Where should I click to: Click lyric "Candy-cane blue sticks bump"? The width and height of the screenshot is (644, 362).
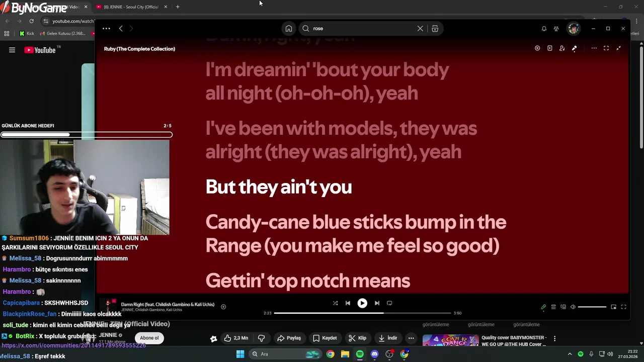coord(356,234)
